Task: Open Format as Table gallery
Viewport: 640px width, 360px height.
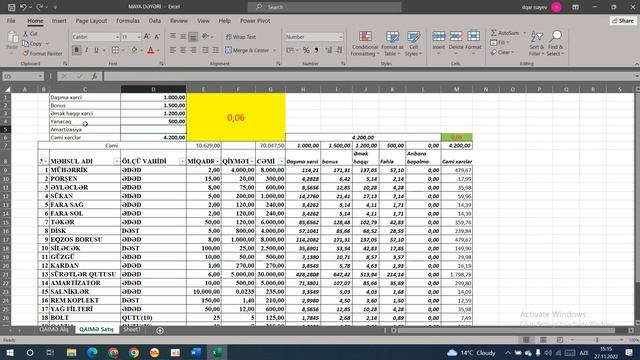Action: pyautogui.click(x=392, y=43)
